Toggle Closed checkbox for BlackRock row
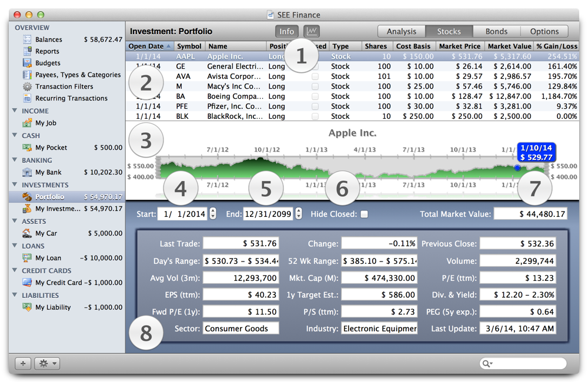 coord(315,116)
